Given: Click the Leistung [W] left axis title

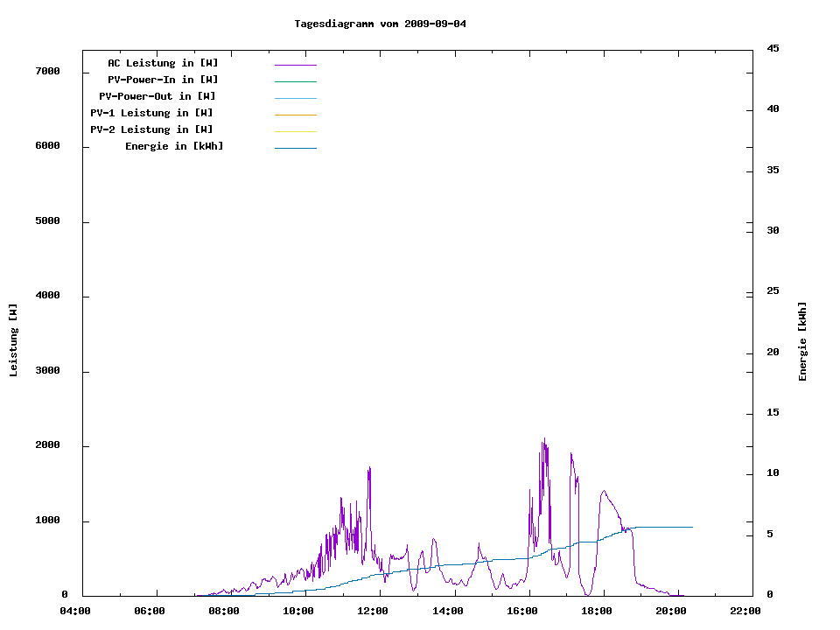Looking at the screenshot, I should (x=13, y=340).
